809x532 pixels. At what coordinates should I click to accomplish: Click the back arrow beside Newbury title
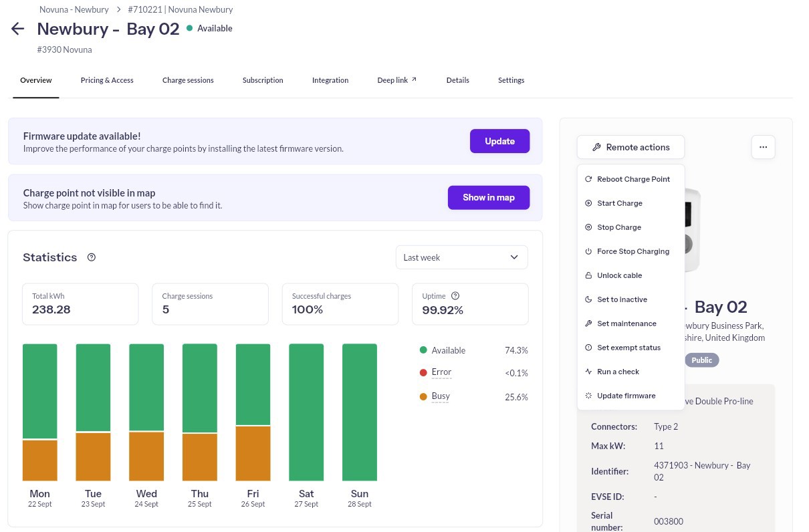tap(18, 29)
